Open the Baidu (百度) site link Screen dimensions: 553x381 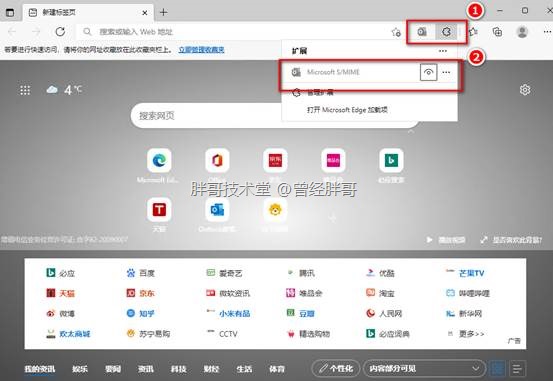140,273
